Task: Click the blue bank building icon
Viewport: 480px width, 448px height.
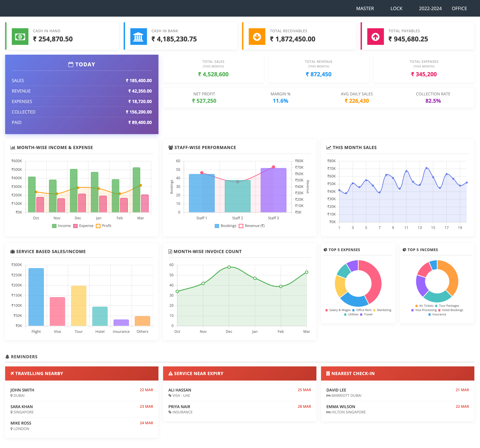Action: point(139,37)
